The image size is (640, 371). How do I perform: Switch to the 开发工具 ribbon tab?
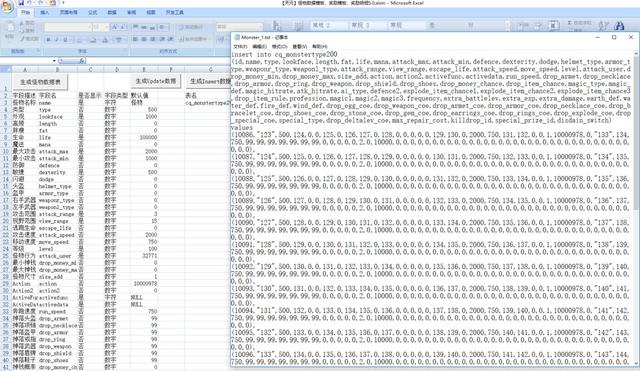175,12
